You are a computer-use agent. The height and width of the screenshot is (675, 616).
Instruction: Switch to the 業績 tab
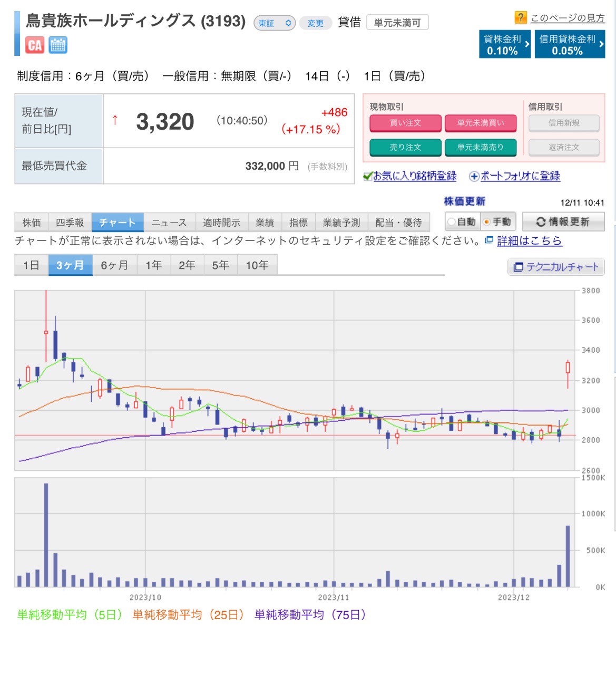[265, 223]
